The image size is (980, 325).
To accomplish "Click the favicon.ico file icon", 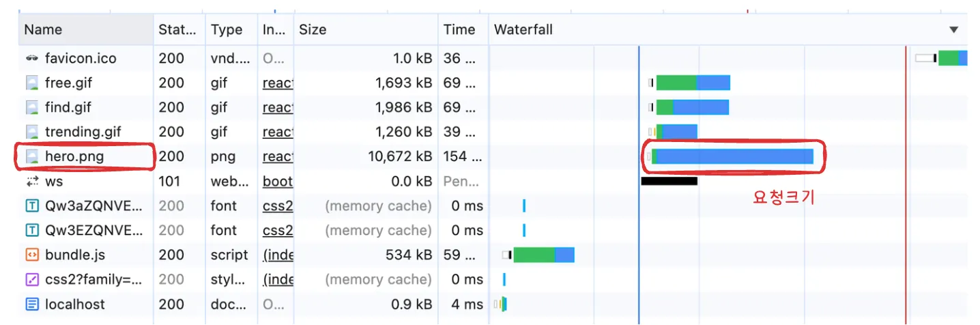I will click(x=32, y=59).
